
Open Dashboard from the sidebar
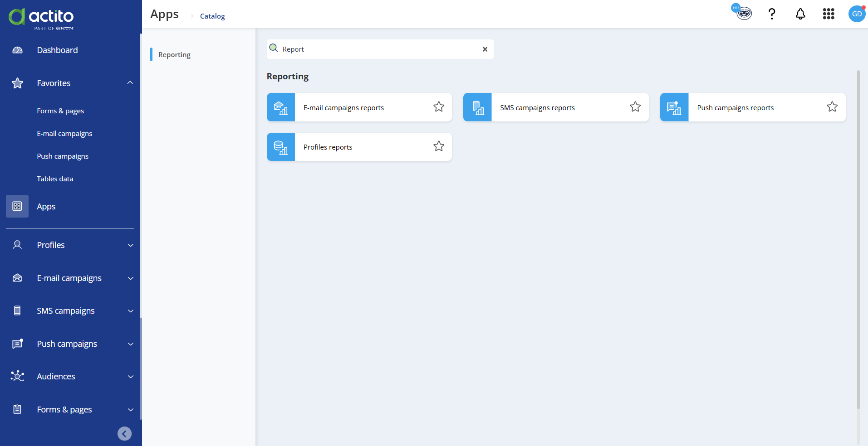57,50
